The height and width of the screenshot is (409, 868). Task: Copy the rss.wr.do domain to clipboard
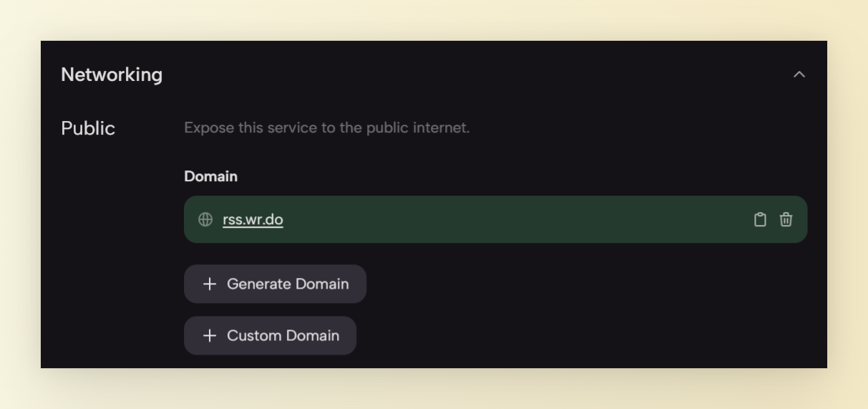pyautogui.click(x=760, y=220)
